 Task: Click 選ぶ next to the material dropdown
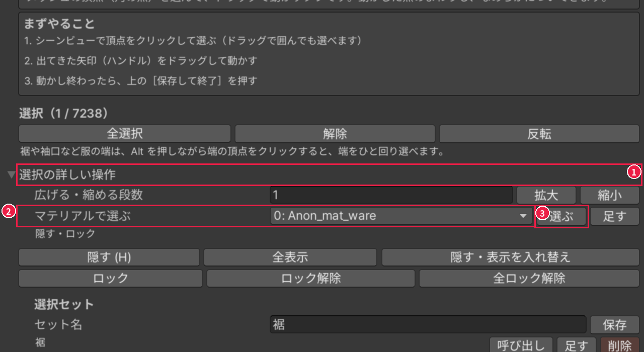click(x=561, y=216)
